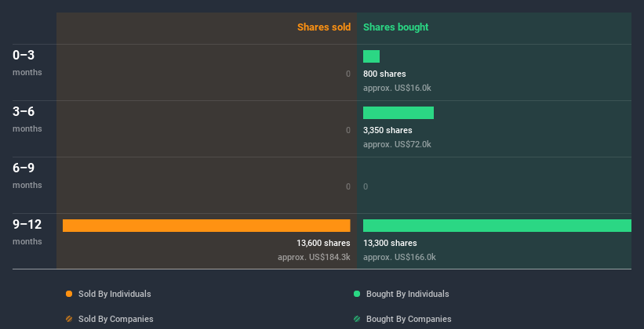
Task: Click the approx. US$72.0k value text
Action: (x=397, y=144)
